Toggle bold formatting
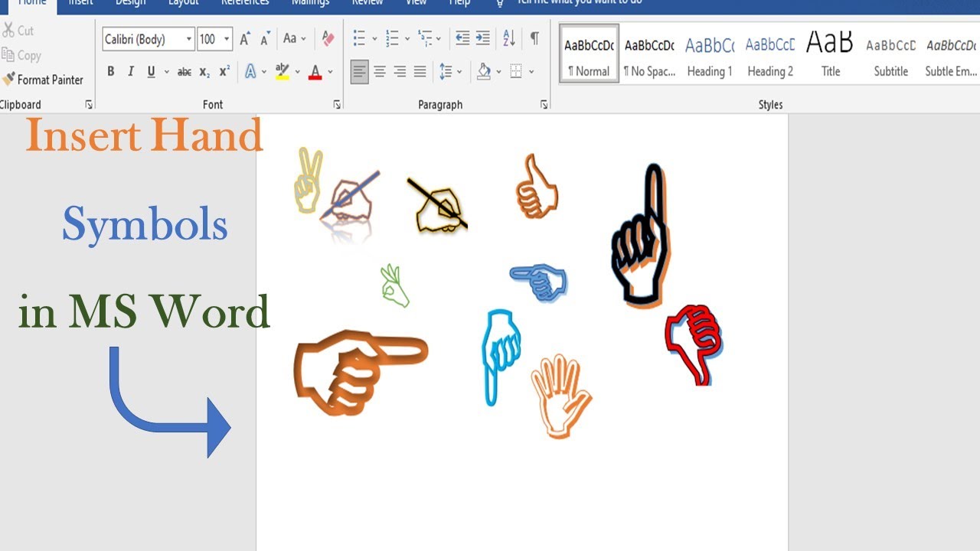The height and width of the screenshot is (551, 980). tap(111, 72)
